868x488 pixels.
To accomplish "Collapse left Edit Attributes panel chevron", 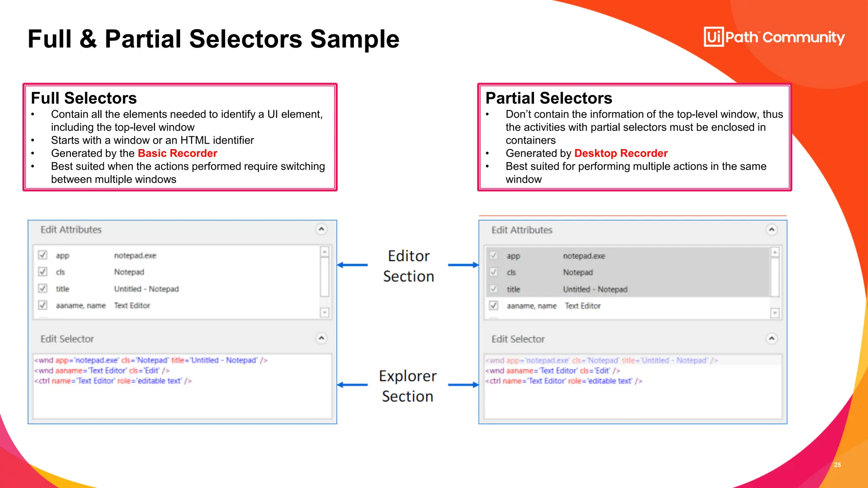I will 321,229.
